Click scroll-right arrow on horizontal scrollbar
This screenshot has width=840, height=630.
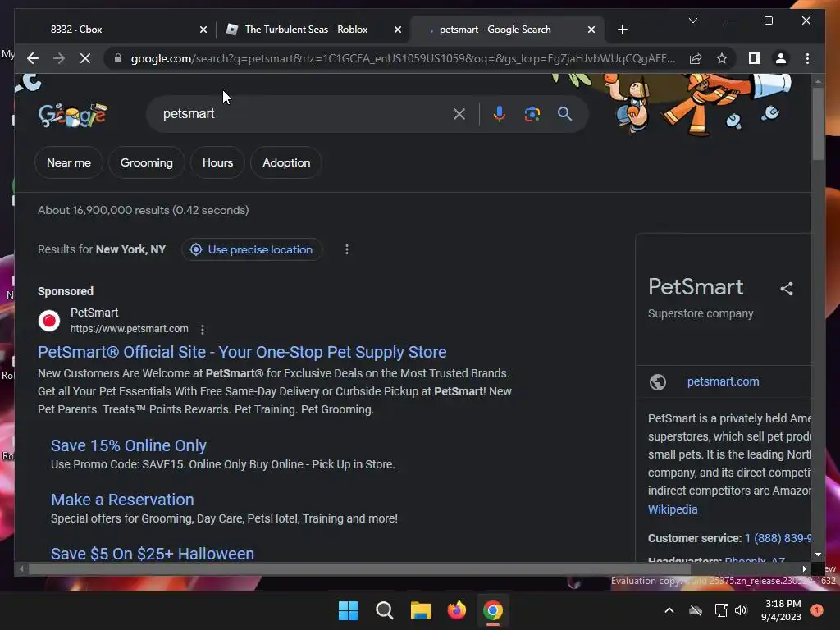coord(804,568)
